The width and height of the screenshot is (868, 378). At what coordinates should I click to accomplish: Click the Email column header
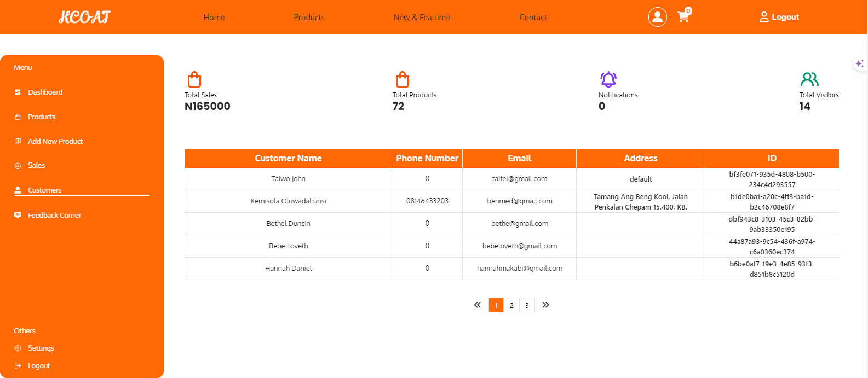click(519, 158)
